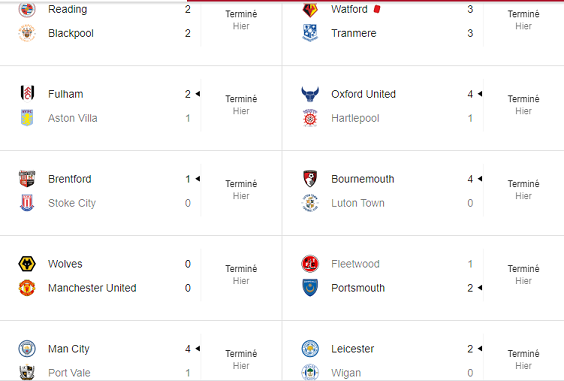The image size is (564, 381).
Task: Click the Aston Villa club crest
Action: click(x=27, y=118)
